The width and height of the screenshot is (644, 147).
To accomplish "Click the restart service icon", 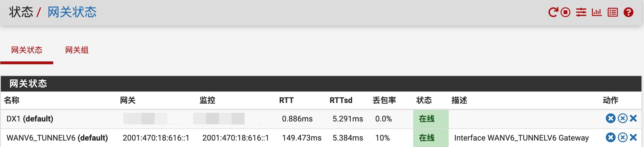I will click(553, 12).
